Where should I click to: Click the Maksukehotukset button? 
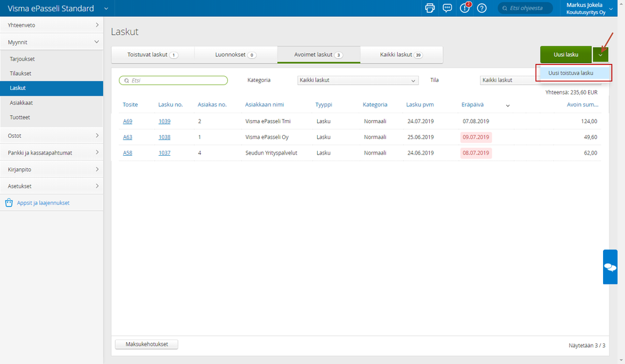[x=146, y=344]
